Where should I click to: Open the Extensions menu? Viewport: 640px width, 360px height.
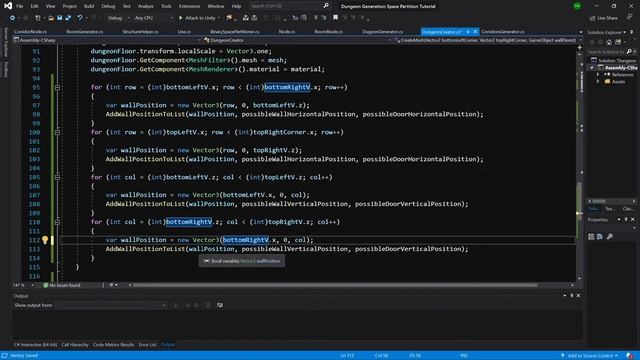(189, 6)
